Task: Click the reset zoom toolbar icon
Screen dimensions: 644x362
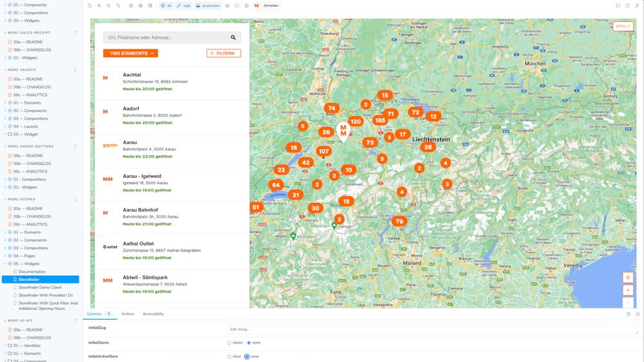Action: click(x=118, y=6)
